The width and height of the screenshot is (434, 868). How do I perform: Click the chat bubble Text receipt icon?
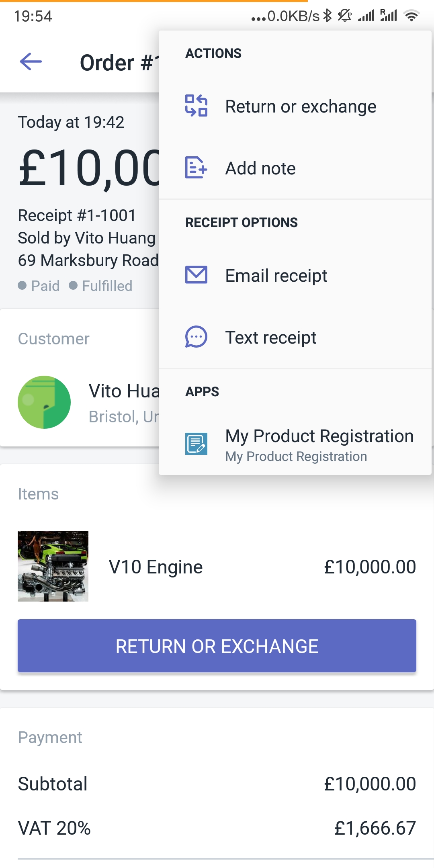point(196,337)
